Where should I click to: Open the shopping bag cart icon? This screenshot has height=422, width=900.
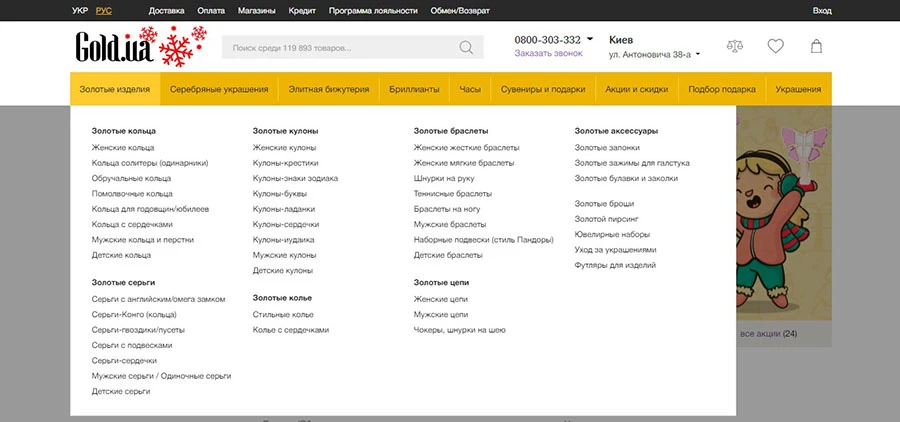(816, 47)
